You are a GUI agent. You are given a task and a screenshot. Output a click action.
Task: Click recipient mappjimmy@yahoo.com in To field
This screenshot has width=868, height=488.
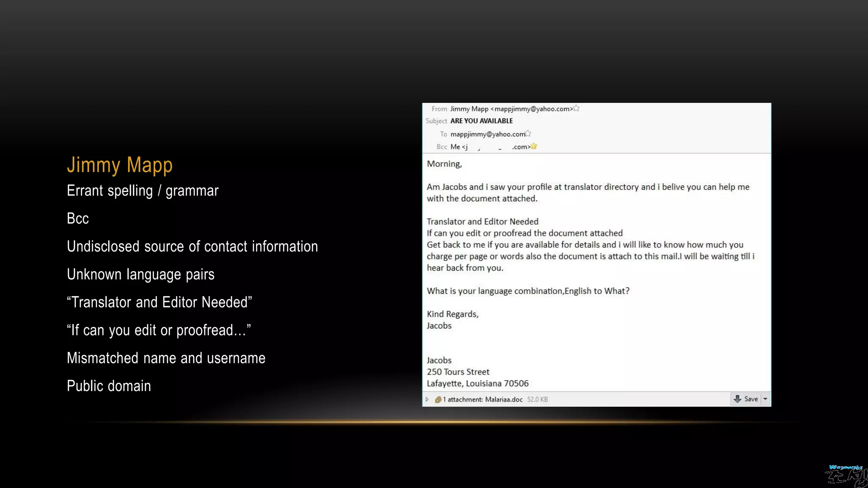(x=488, y=134)
